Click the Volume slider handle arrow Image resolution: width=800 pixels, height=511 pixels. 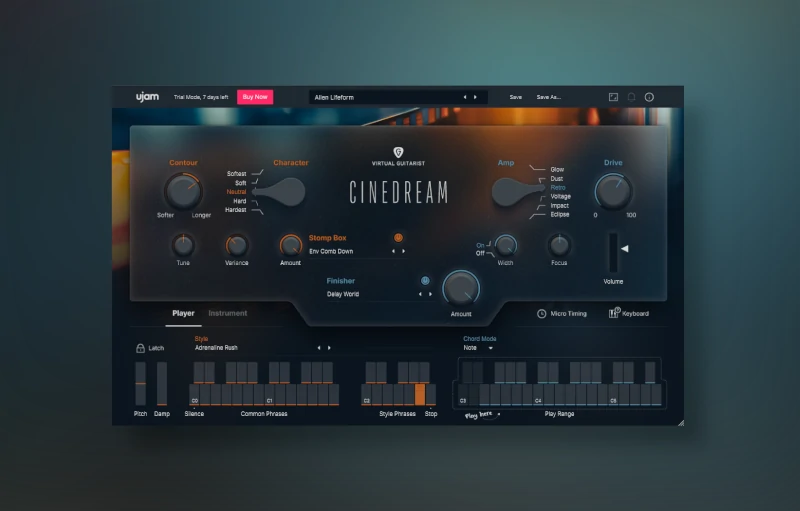624,248
